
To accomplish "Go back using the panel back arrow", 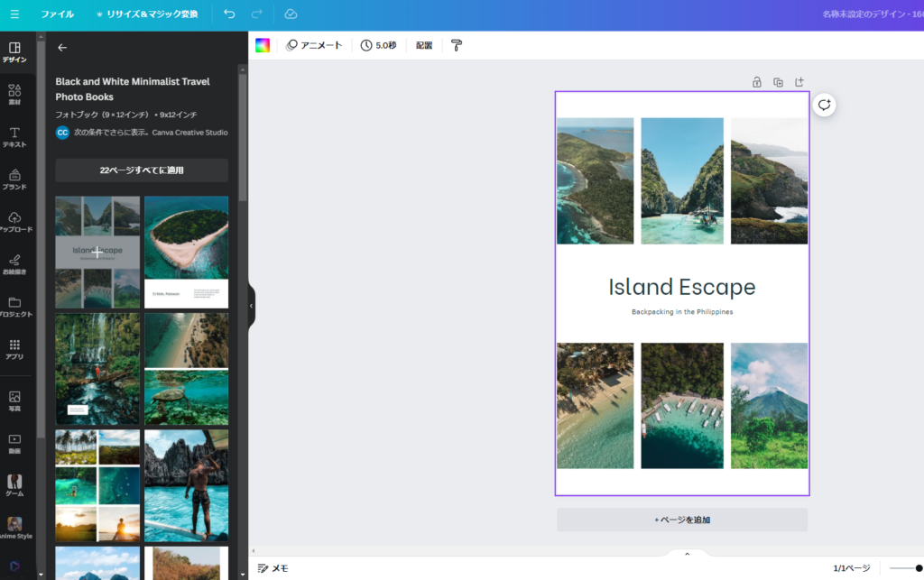I will pyautogui.click(x=62, y=48).
